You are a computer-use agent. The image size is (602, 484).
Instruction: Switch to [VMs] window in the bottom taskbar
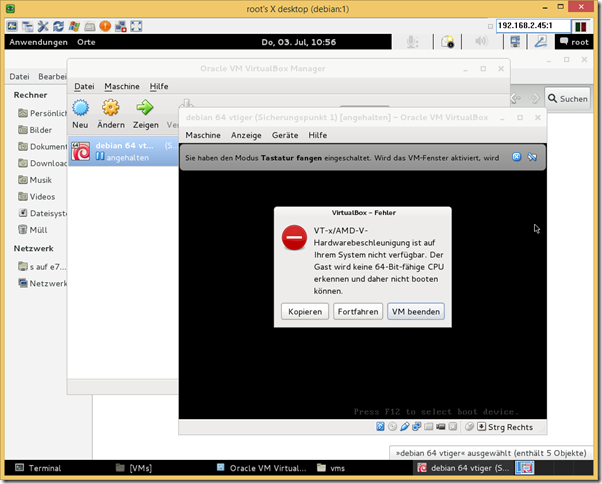(134, 468)
